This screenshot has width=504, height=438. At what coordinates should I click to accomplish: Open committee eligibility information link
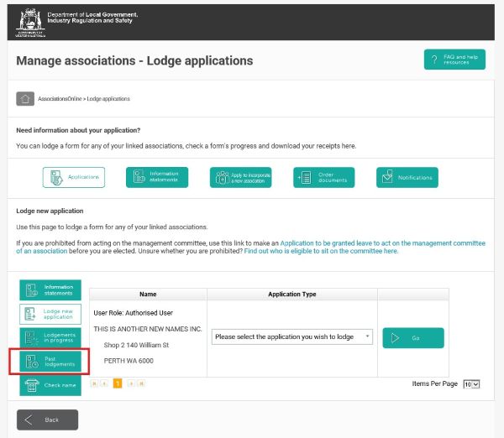321,251
